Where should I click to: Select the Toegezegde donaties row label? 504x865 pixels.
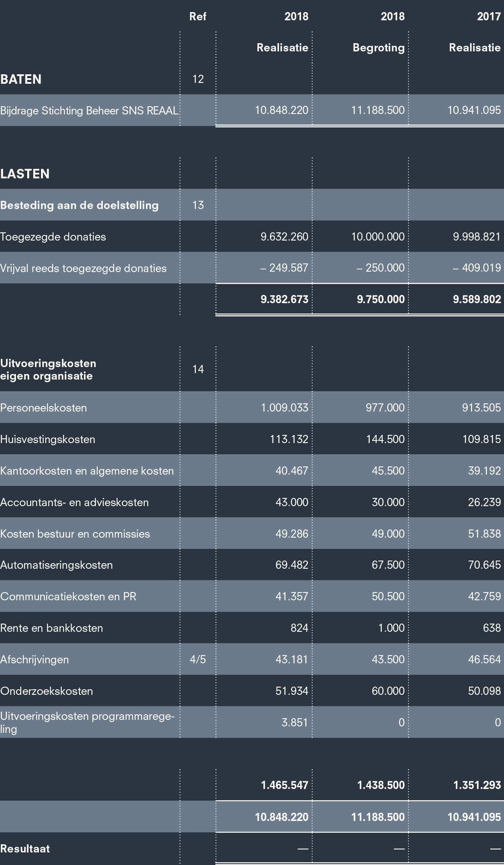click(x=53, y=237)
